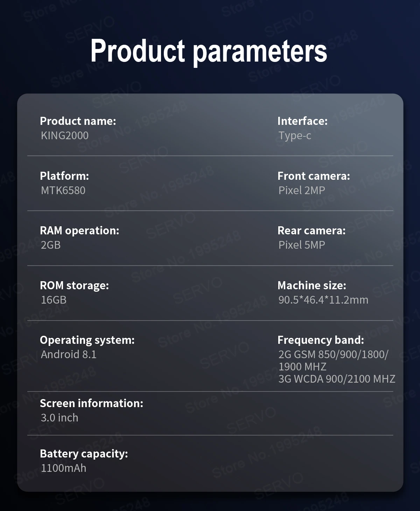
Task: Click the "Battery capacity:" label
Action: click(84, 454)
